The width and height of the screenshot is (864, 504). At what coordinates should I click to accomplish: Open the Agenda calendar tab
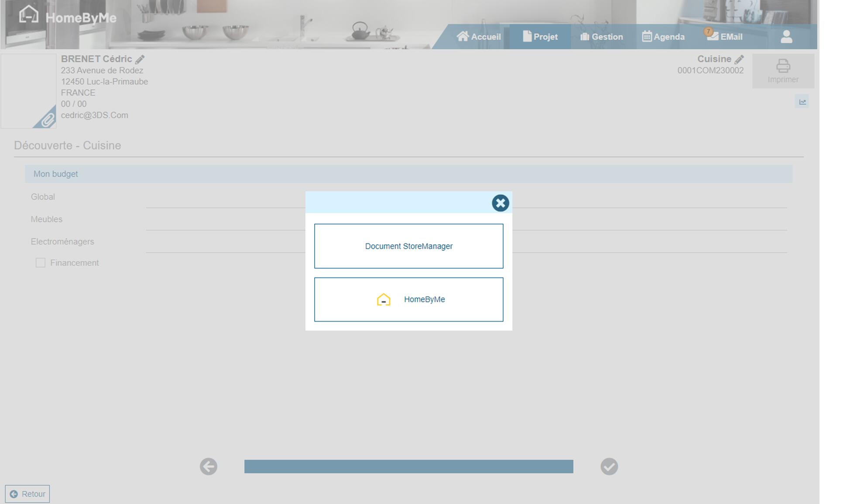pyautogui.click(x=663, y=37)
